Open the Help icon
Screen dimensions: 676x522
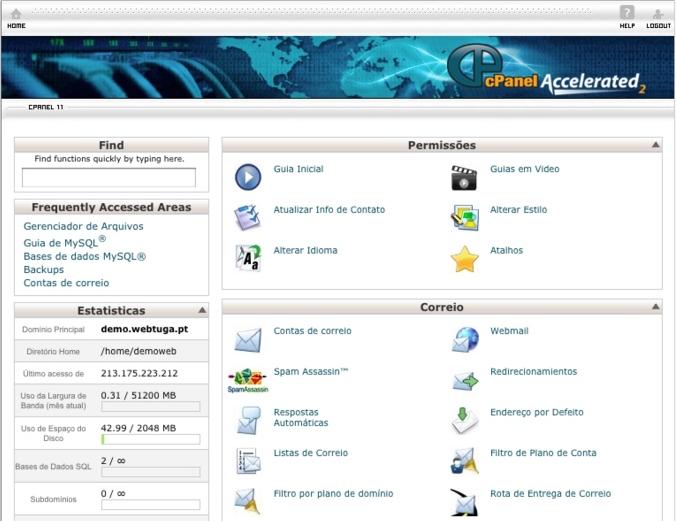[627, 13]
